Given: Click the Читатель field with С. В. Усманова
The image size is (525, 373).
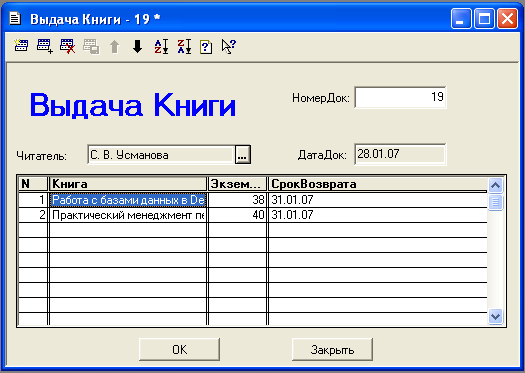Looking at the screenshot, I should [161, 155].
